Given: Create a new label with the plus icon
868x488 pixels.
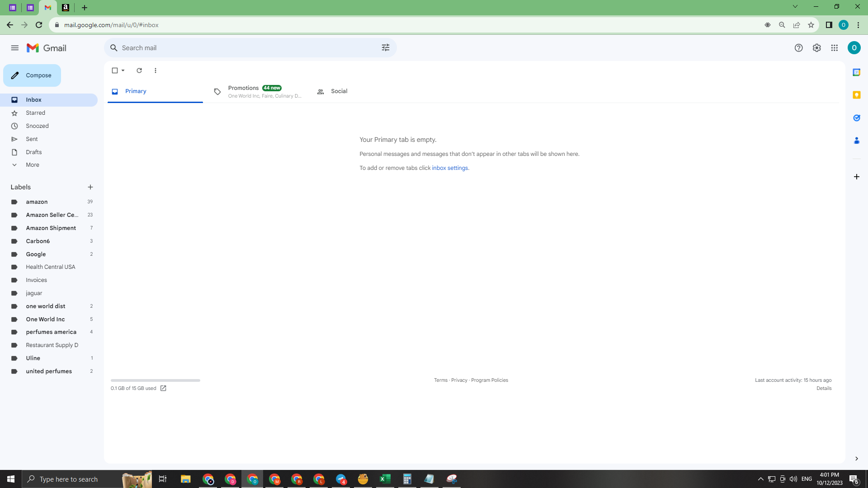Looking at the screenshot, I should [90, 187].
